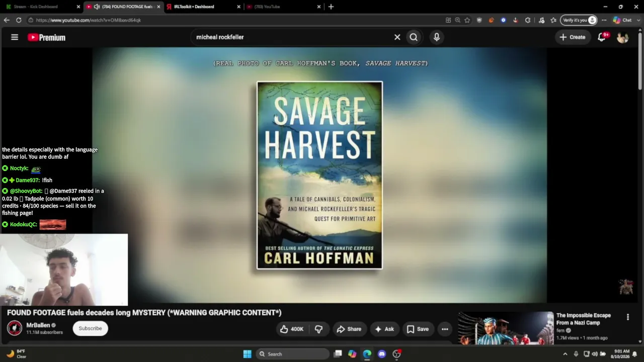Click the KodokuQC chat username
Viewport: 644px width, 362px height.
tap(24, 224)
